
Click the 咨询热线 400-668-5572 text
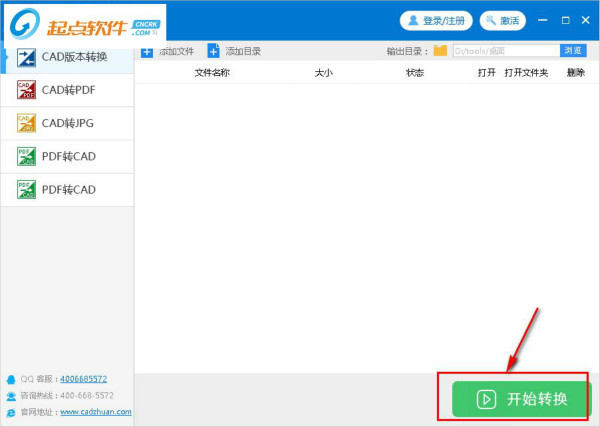(x=67, y=395)
